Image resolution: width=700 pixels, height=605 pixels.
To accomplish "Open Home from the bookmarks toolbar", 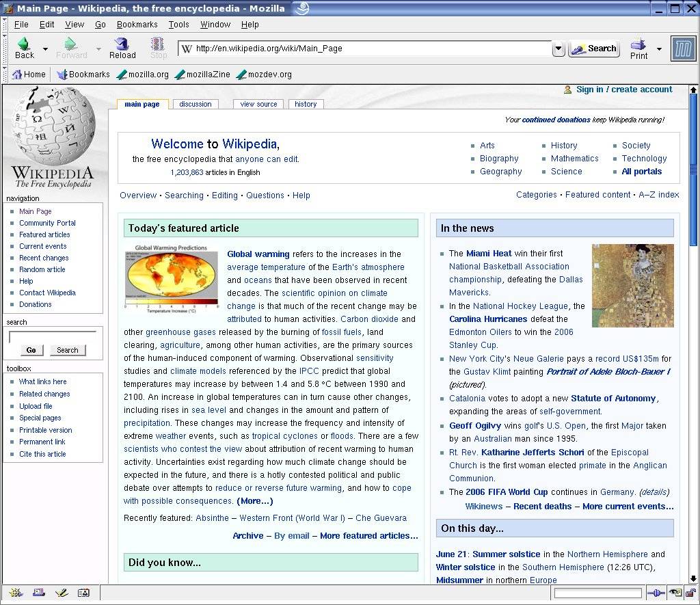I will pos(29,75).
